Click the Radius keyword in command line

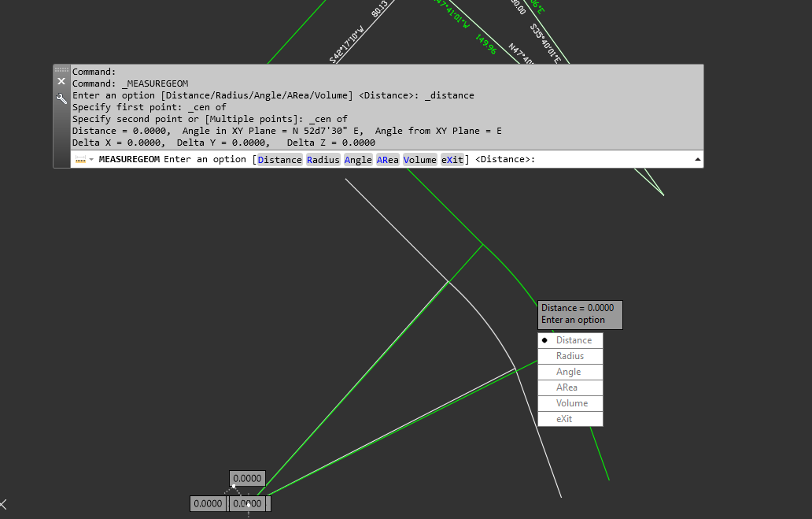click(323, 159)
